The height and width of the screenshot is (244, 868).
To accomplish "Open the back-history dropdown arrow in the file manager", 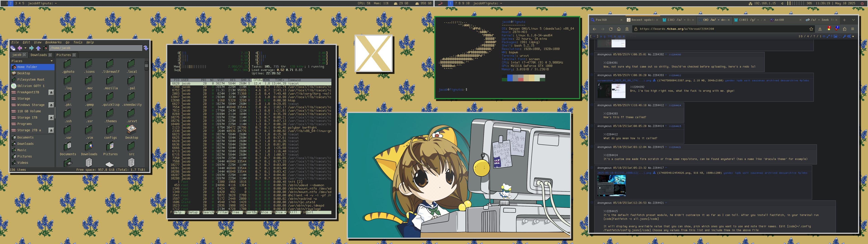I will pyautogui.click(x=26, y=48).
